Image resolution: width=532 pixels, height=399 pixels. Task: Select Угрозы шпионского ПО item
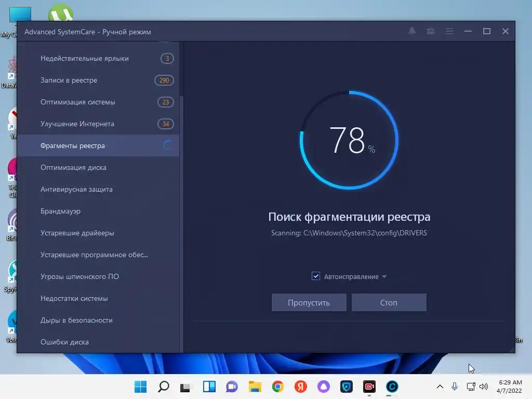point(98,276)
